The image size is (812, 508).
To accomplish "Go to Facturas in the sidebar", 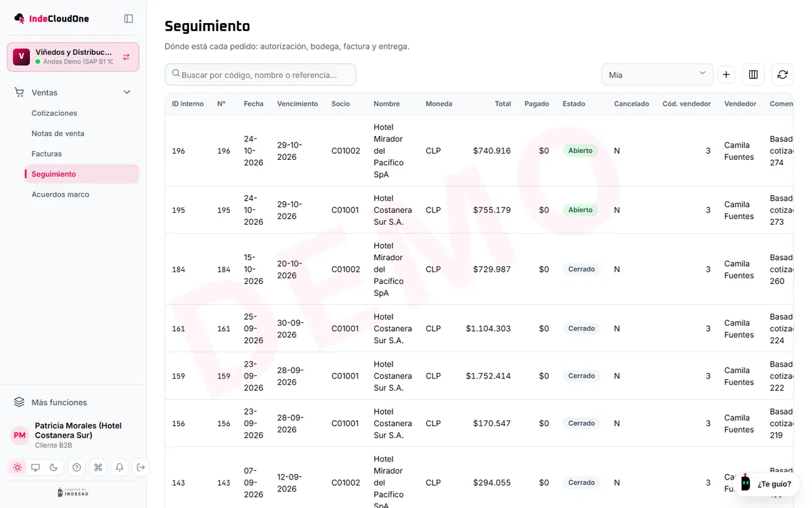I will coord(47,154).
